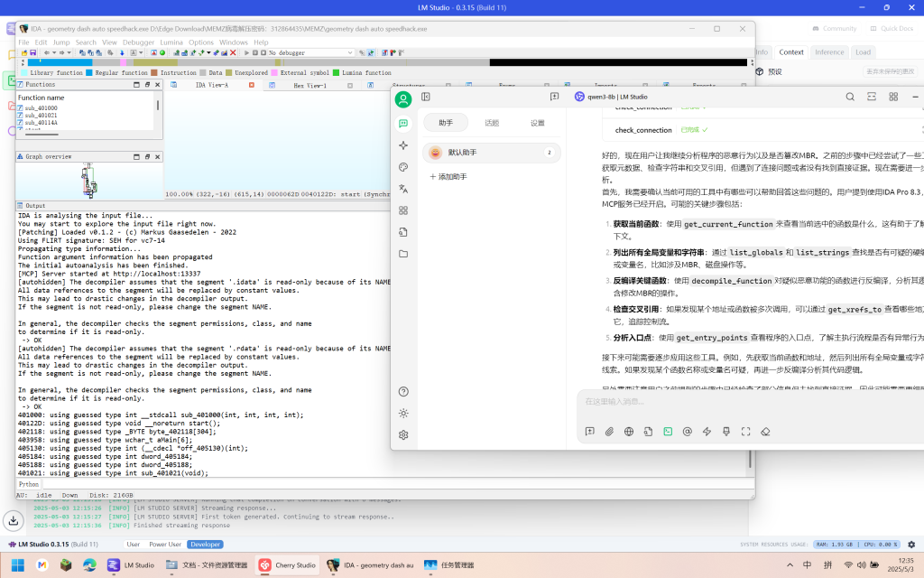Select the 默认助手 assistant entry
This screenshot has width=924, height=578.
pyautogui.click(x=492, y=153)
